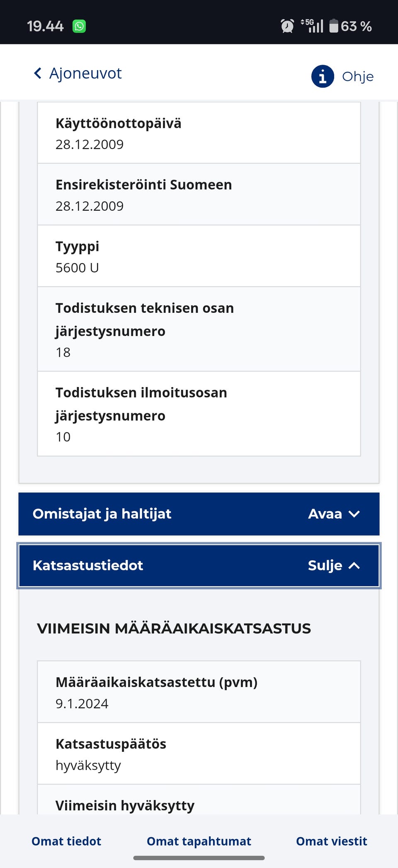Tap the Tyyppi 5600 U row
Viewport: 398px width, 868px height.
[x=199, y=256]
